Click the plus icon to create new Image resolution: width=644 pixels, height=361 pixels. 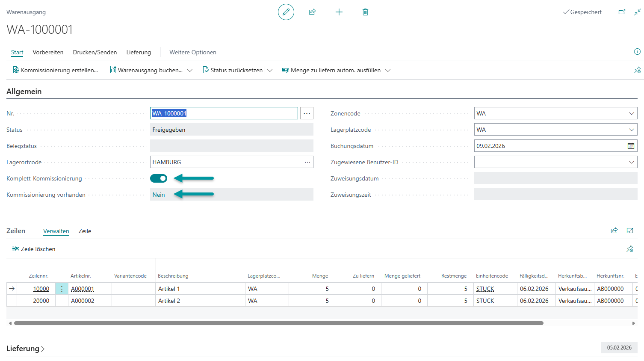pyautogui.click(x=339, y=12)
